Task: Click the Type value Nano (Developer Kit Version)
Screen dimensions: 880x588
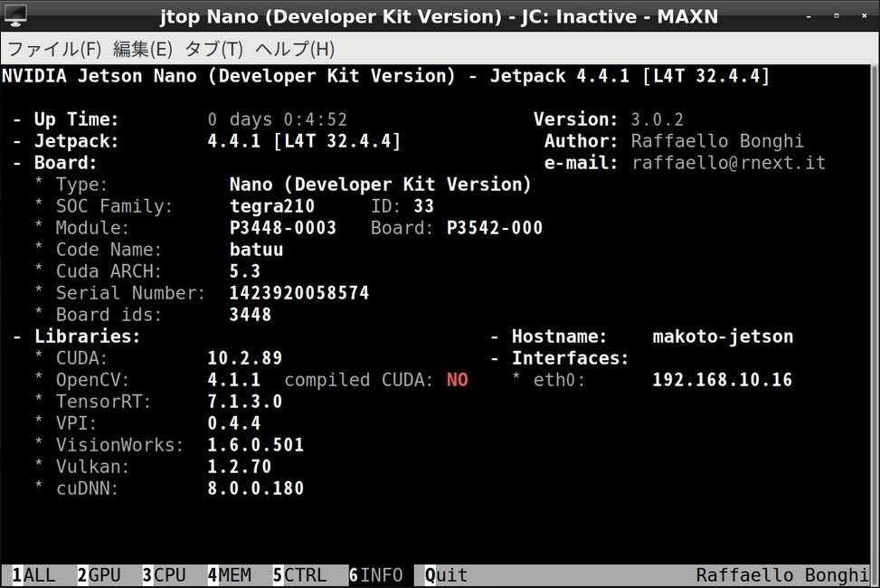Action: pos(380,185)
